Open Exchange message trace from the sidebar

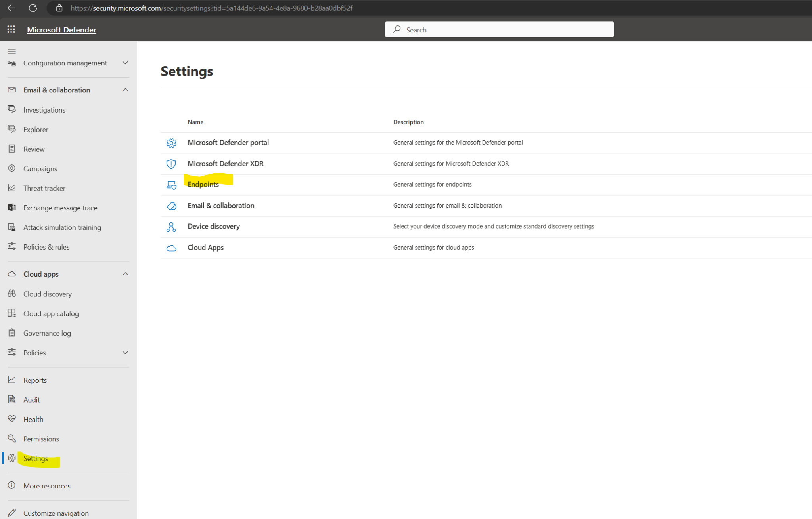click(60, 208)
